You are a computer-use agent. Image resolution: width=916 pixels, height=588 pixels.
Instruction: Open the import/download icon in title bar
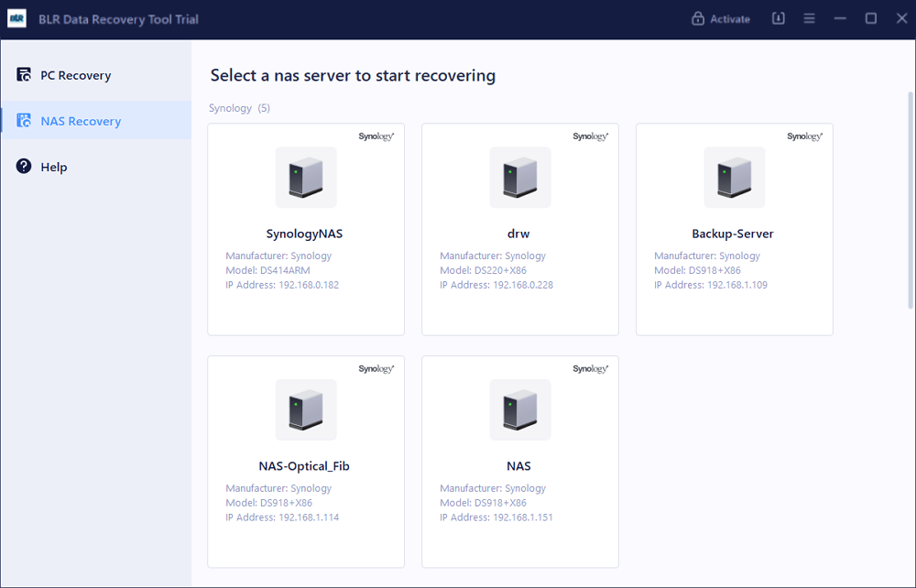pos(778,18)
